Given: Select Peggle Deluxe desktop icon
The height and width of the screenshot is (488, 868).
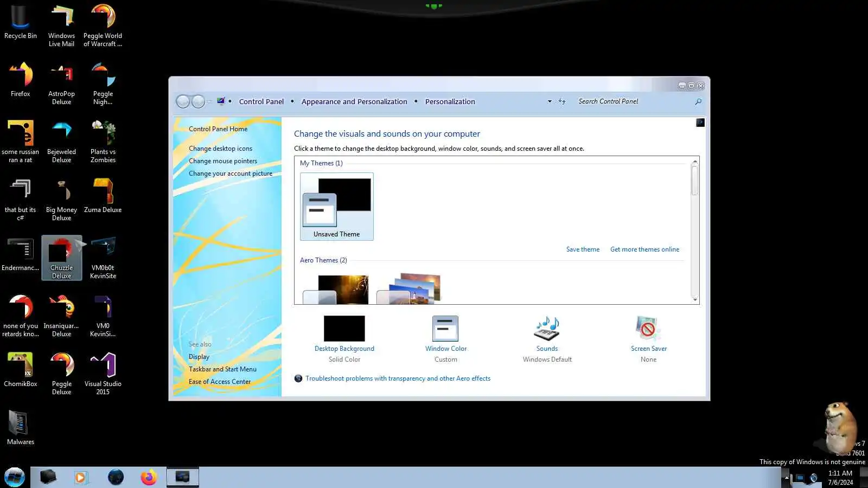Looking at the screenshot, I should [61, 374].
